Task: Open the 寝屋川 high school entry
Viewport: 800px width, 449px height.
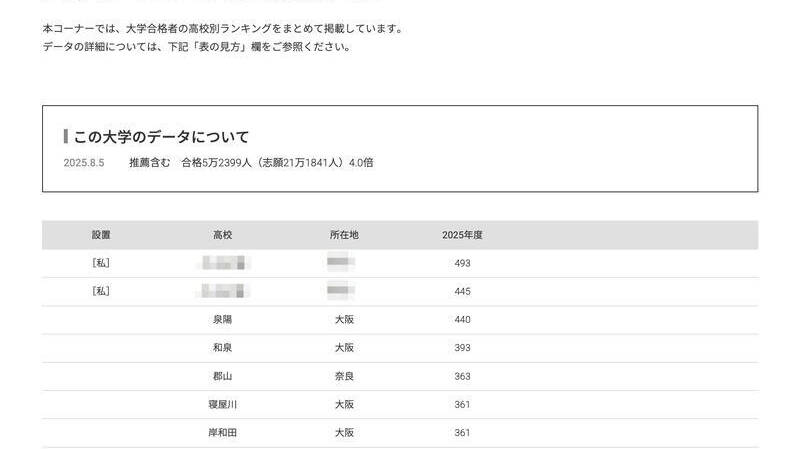Action: tap(222, 405)
